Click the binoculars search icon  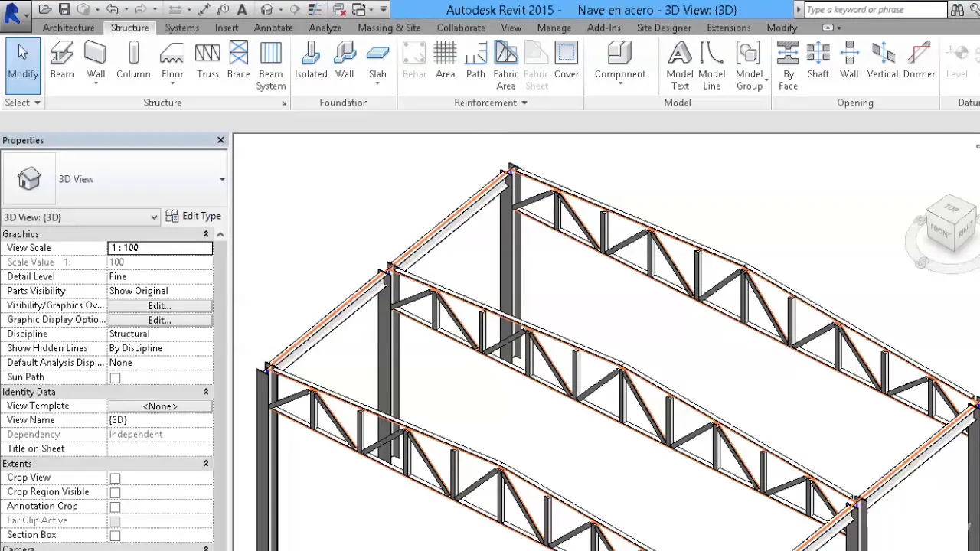click(957, 10)
